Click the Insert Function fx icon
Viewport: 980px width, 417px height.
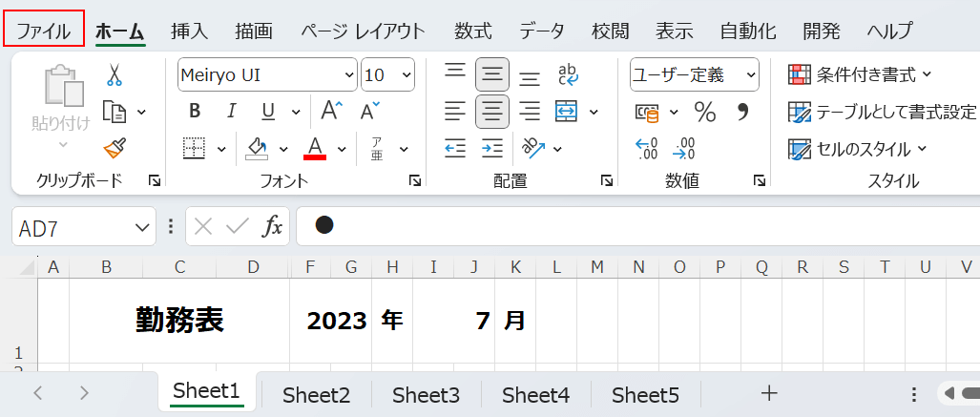(273, 226)
